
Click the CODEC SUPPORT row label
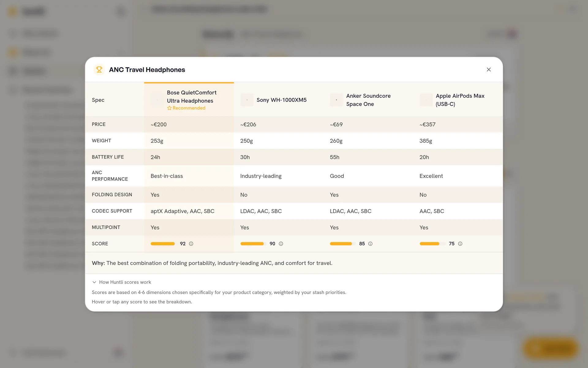click(112, 211)
